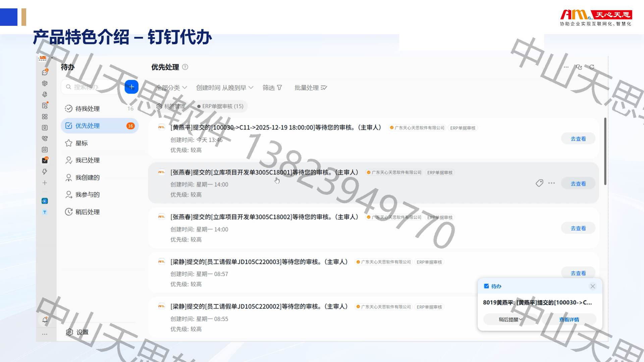Open the 立库项目开发单3005C18001 to-do title
This screenshot has height=362, width=644.
(264, 172)
